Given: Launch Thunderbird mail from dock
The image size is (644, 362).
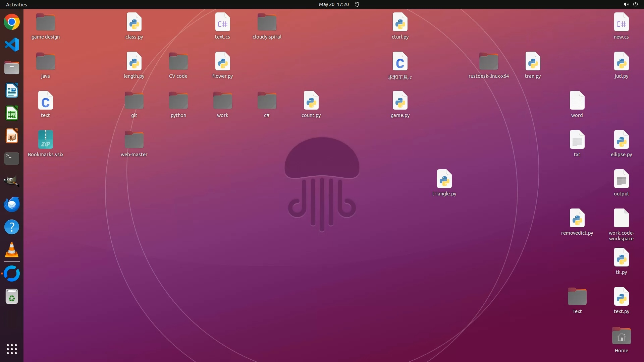Looking at the screenshot, I should pyautogui.click(x=12, y=204).
